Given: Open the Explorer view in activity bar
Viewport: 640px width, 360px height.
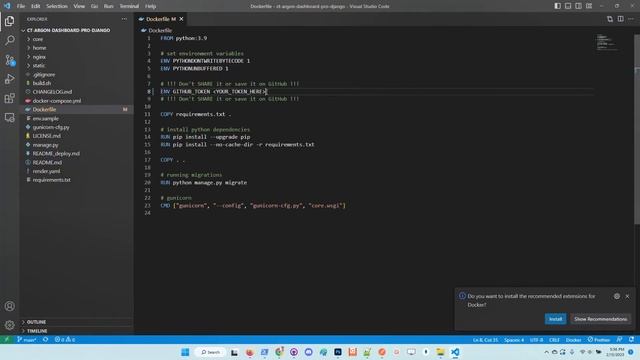Looking at the screenshot, I should coord(9,21).
